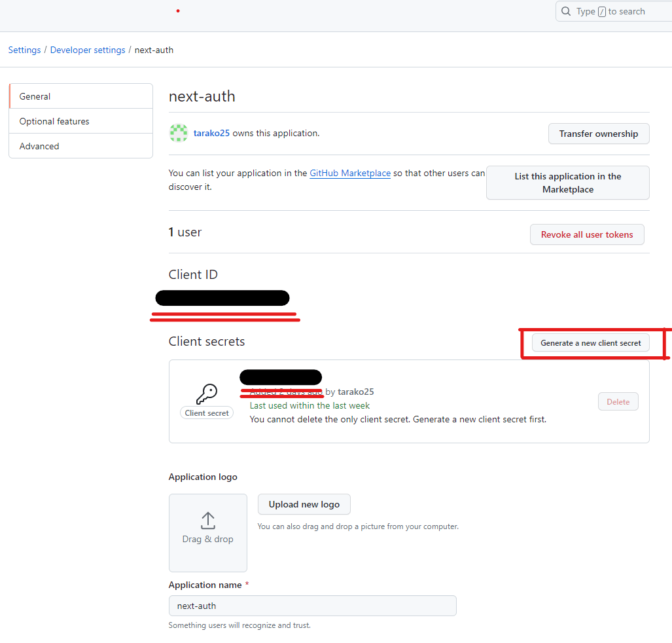Open tarako25 owner profile link
The image size is (672, 643).
(x=211, y=133)
